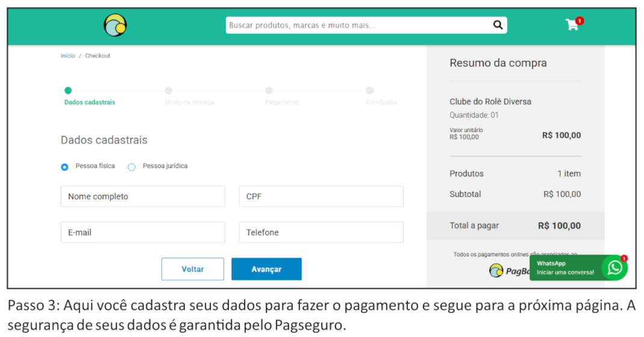Viewport: 644px width, 337px height.
Task: Click the Checkout breadcrumb
Action: coord(98,56)
